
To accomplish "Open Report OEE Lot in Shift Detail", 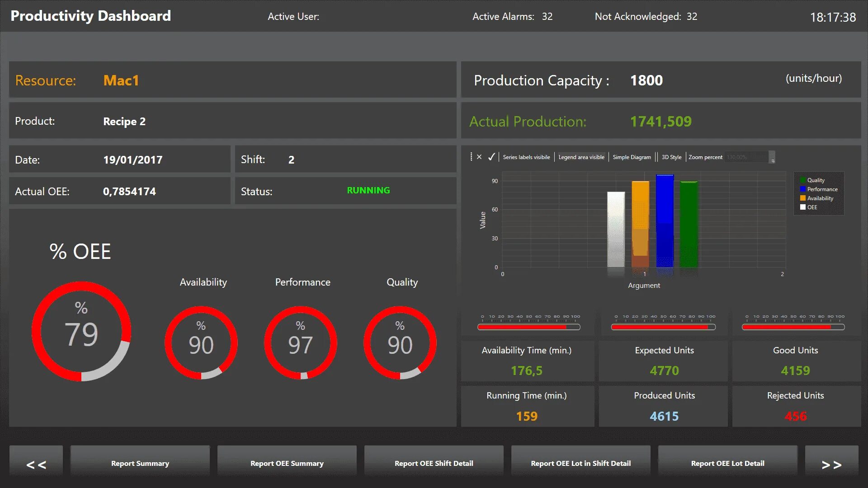I will (581, 463).
